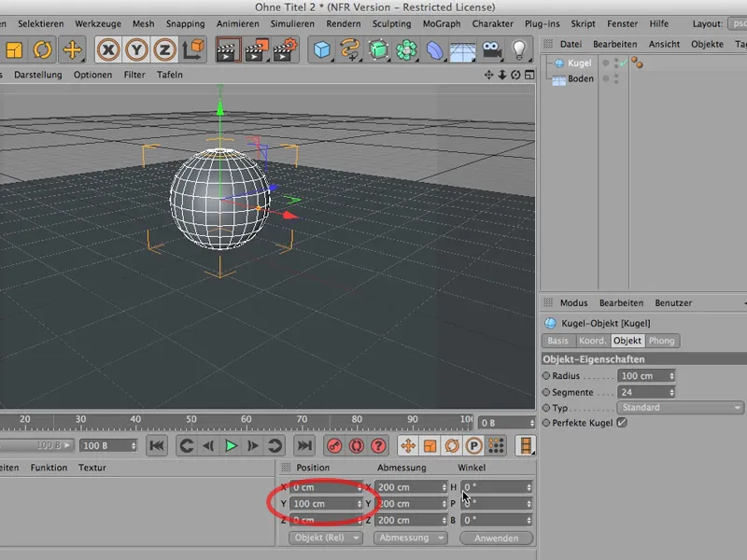Select the Scale tool in top toolbar
The image size is (747, 560).
coord(14,49)
